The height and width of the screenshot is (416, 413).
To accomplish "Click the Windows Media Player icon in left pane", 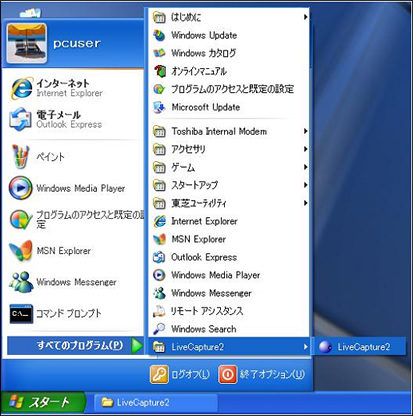I will click(x=21, y=188).
